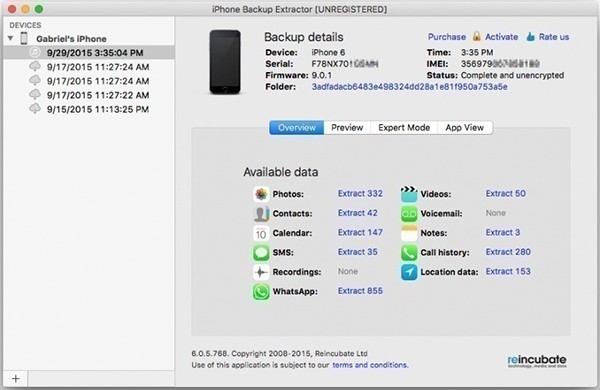Select the 9/29/2015 3:35:04 PM backup
The image size is (600, 390).
[89, 52]
